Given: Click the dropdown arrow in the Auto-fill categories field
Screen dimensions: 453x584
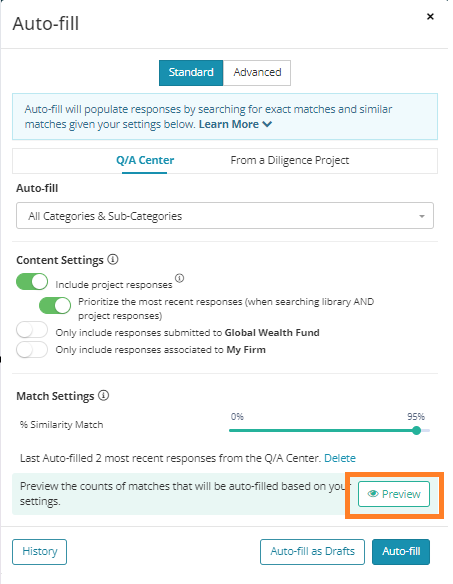Looking at the screenshot, I should tap(422, 216).
